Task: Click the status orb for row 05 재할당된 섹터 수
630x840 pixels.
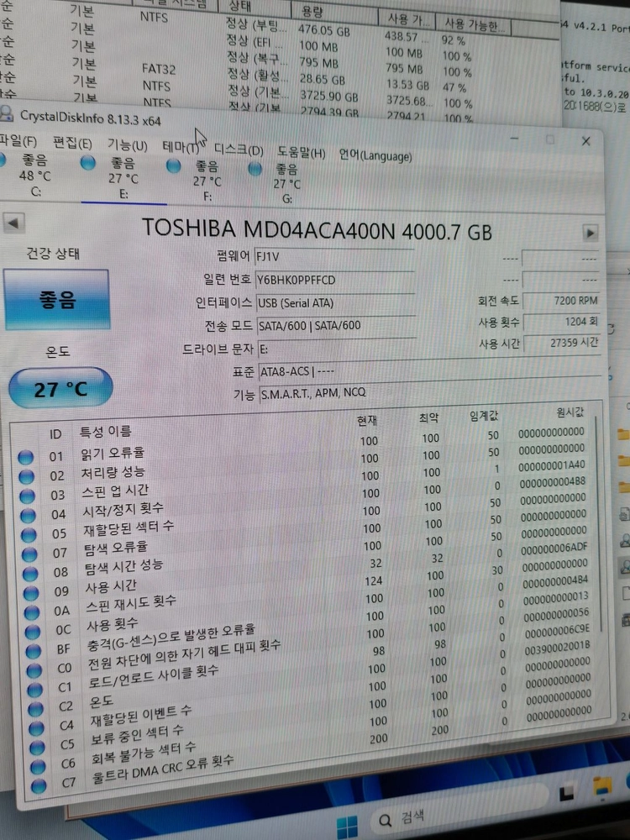Action: (x=29, y=534)
